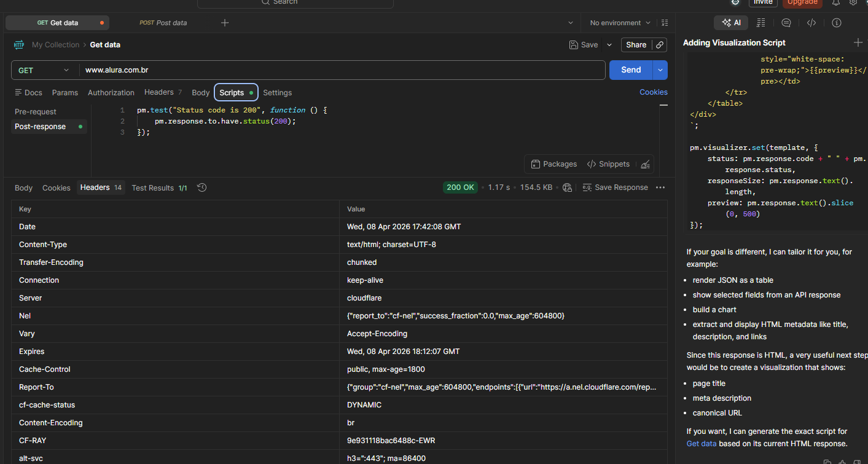The width and height of the screenshot is (868, 464).
Task: Expand the No environment selector
Action: click(x=620, y=23)
